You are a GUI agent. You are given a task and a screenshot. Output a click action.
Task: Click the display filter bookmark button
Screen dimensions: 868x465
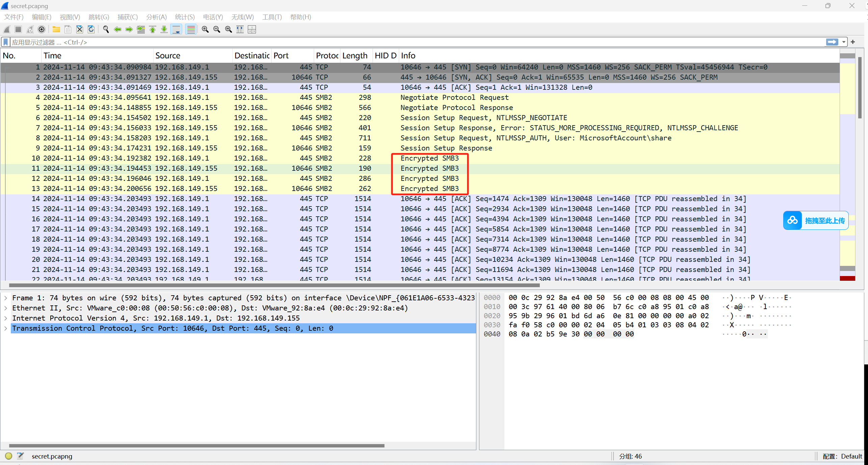point(6,42)
